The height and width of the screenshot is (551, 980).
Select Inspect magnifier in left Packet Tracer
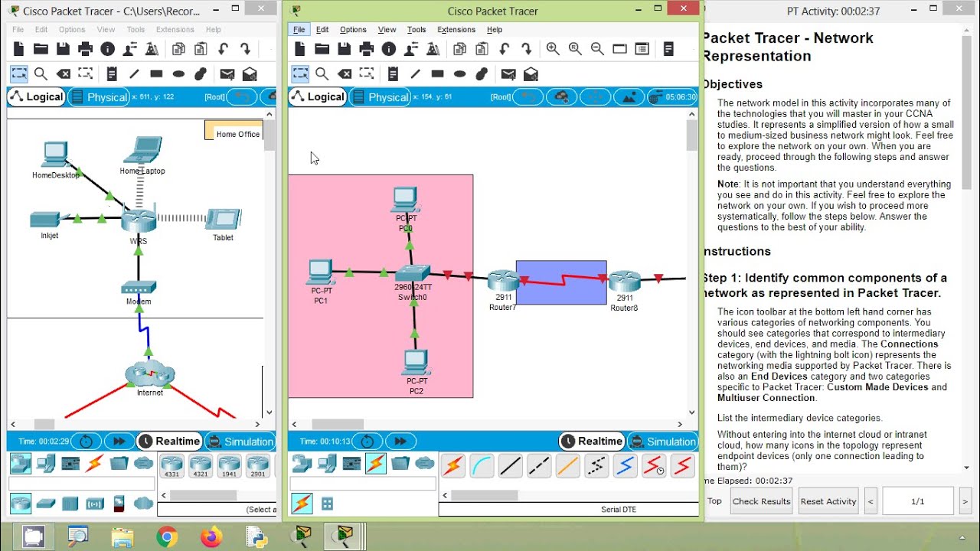tap(41, 74)
